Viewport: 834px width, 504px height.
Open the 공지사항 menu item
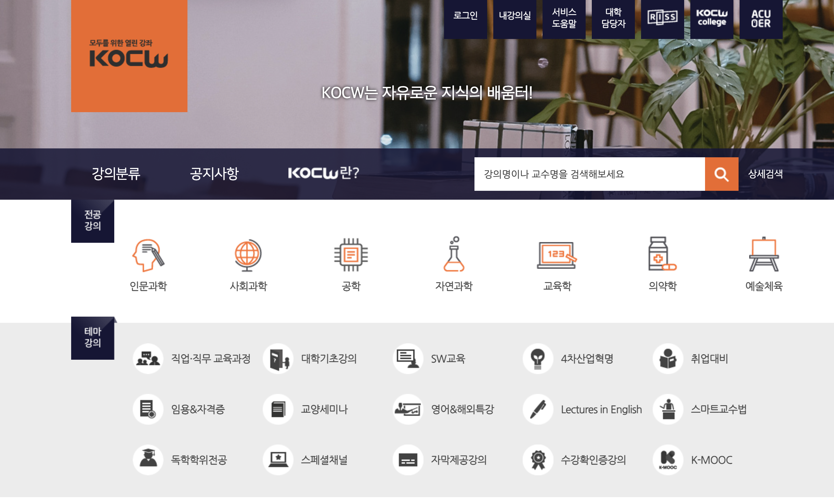point(214,174)
